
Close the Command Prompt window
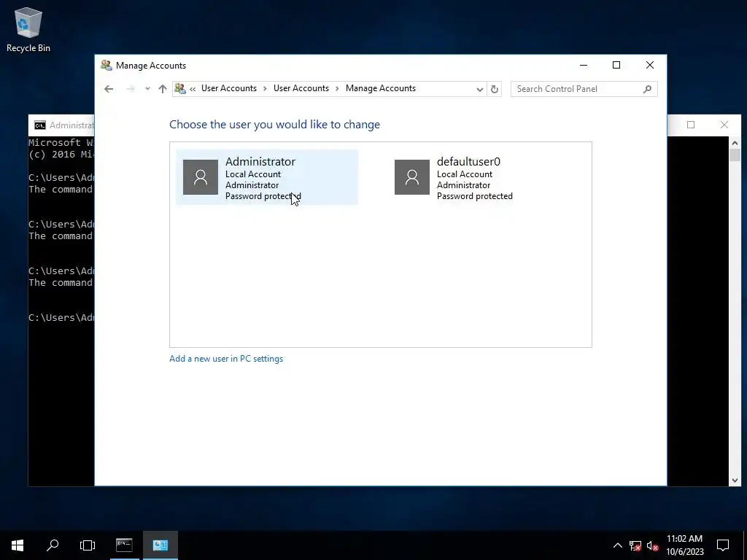pos(724,125)
